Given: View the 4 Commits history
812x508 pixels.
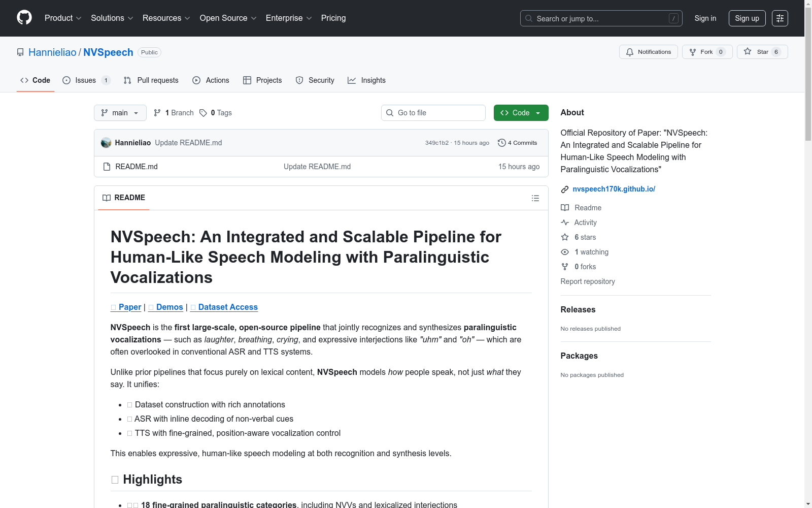Looking at the screenshot, I should (x=518, y=143).
